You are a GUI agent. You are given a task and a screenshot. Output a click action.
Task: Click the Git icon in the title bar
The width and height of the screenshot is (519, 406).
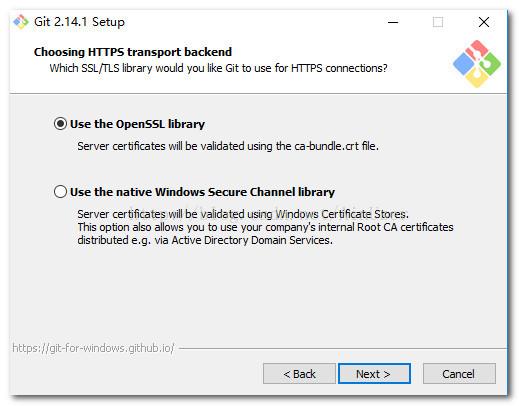[21, 22]
